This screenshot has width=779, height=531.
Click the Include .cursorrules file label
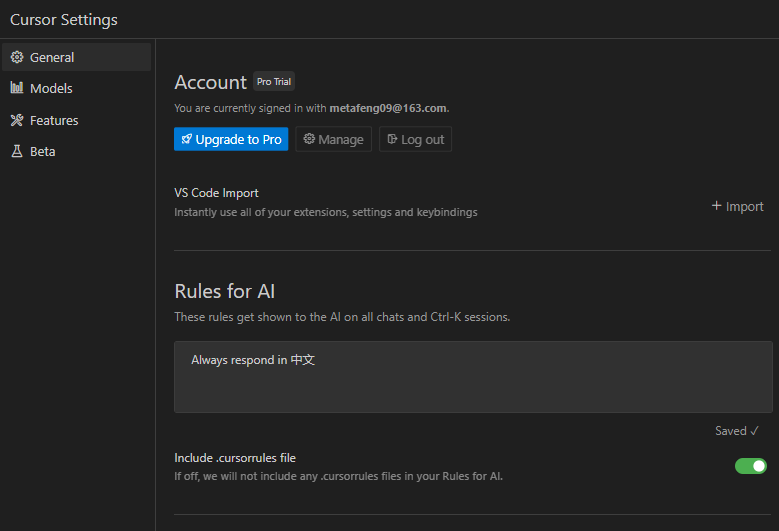tap(235, 458)
